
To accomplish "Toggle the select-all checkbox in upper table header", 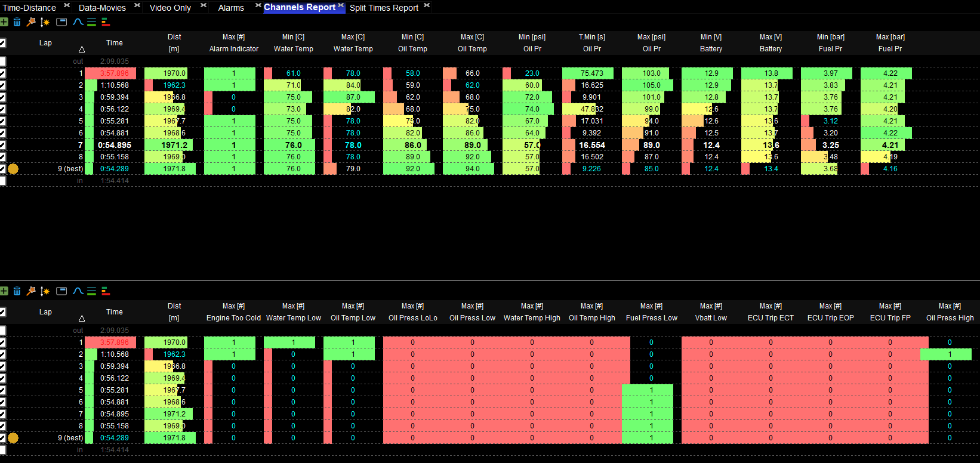I will click(3, 43).
